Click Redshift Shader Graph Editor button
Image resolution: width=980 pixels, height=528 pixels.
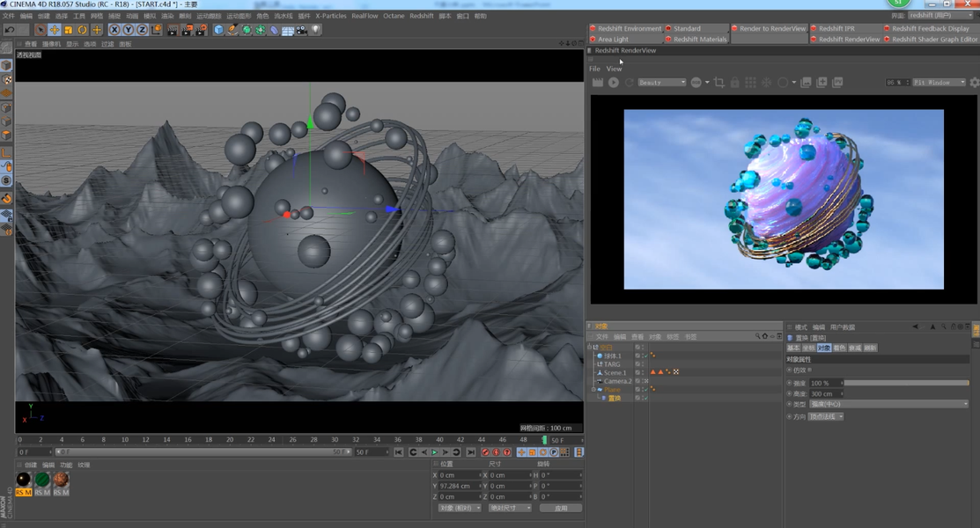coord(931,39)
